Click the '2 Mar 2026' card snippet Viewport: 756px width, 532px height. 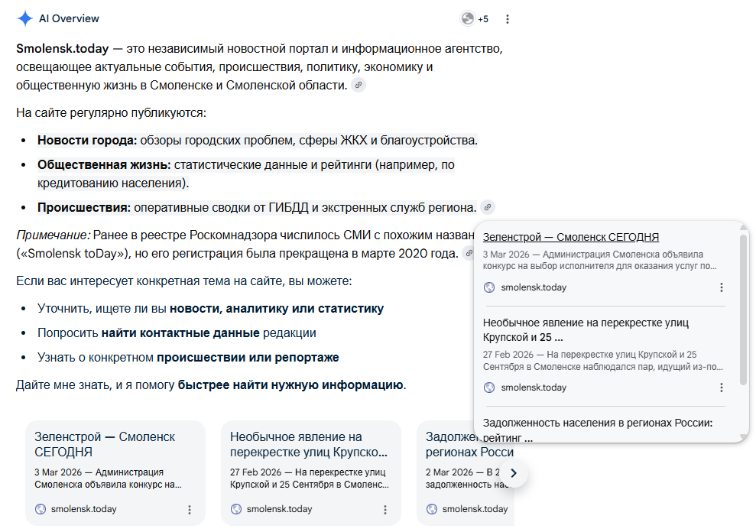click(467, 478)
